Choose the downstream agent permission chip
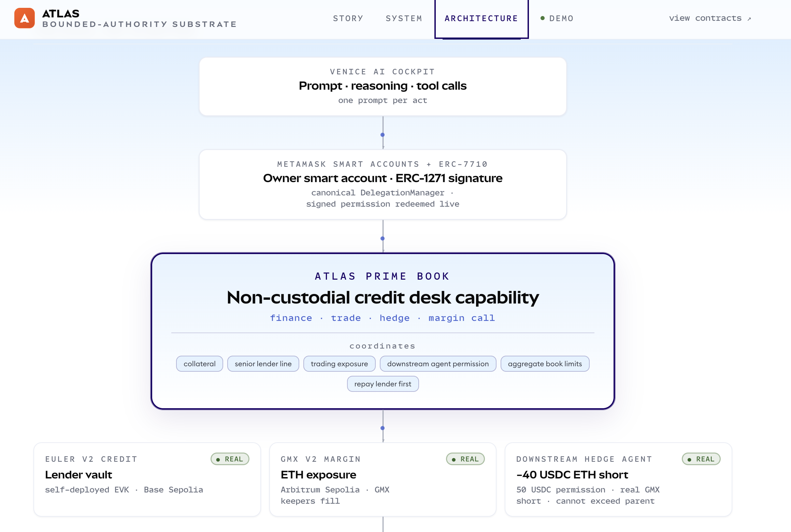The width and height of the screenshot is (791, 532). [438, 364]
